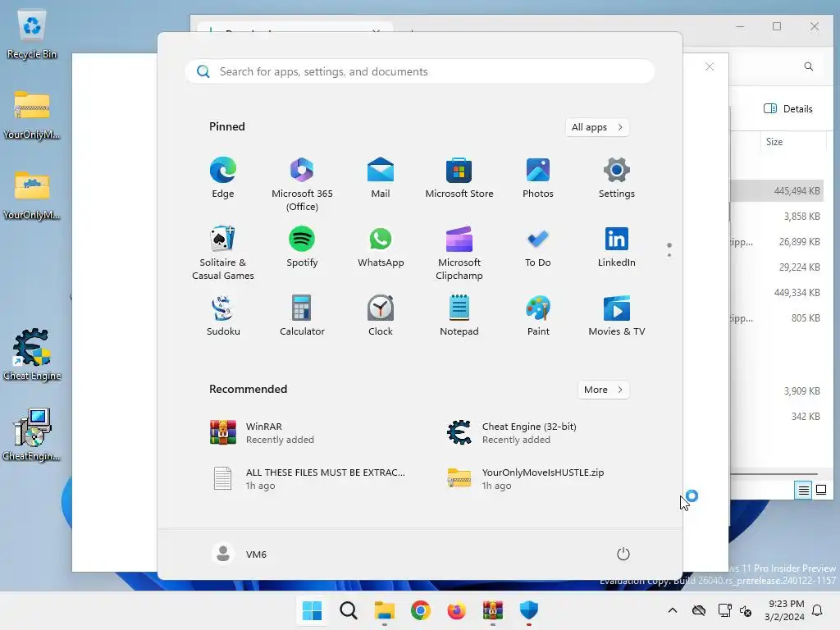Screen dimensions: 840x630
Task: Open Paint
Action: tap(538, 316)
